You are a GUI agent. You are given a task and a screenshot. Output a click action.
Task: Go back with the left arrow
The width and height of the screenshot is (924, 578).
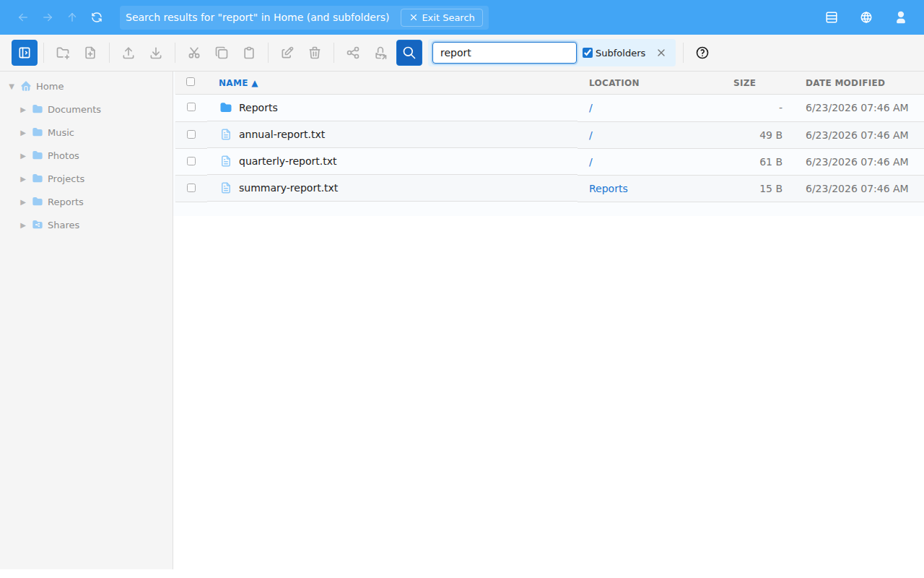23,17
